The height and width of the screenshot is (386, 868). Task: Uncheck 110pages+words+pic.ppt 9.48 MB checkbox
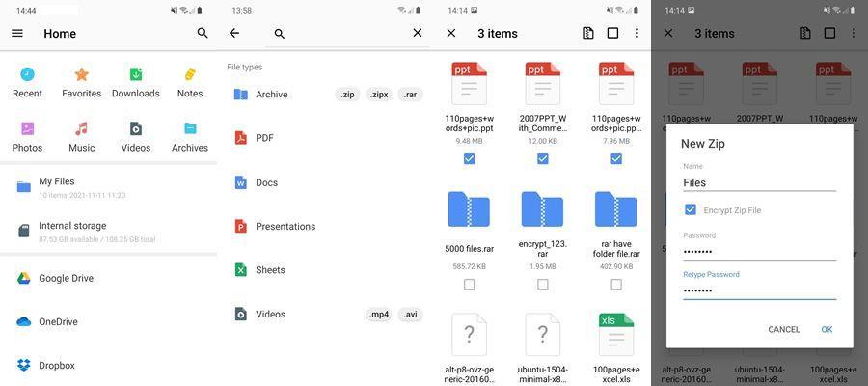(x=470, y=159)
